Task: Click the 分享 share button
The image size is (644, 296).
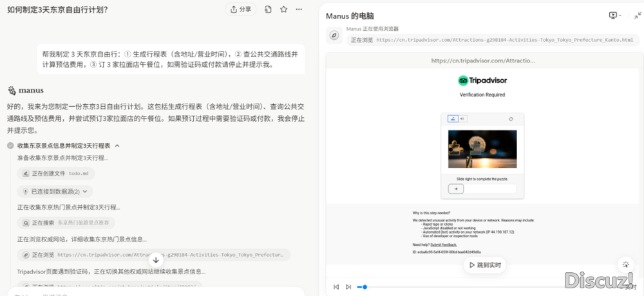Action: tap(240, 10)
